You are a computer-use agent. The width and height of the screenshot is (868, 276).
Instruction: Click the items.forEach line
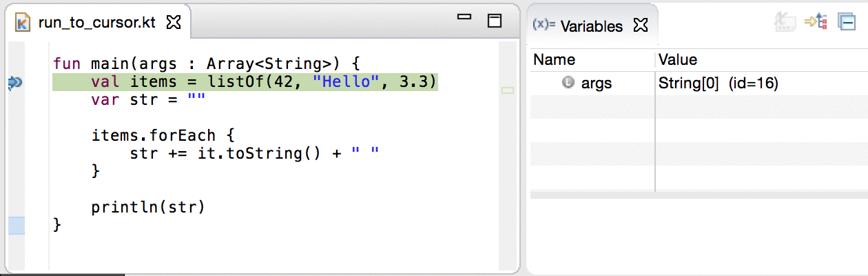pos(163,136)
